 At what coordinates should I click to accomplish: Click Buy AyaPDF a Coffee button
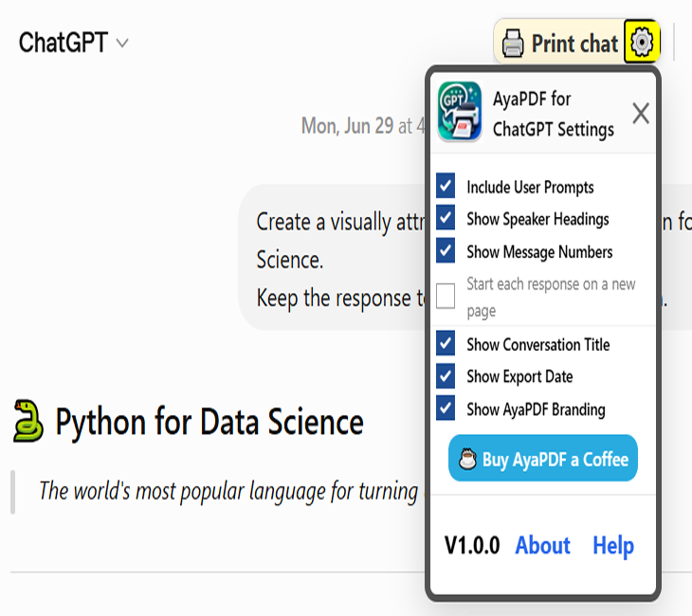click(x=543, y=458)
